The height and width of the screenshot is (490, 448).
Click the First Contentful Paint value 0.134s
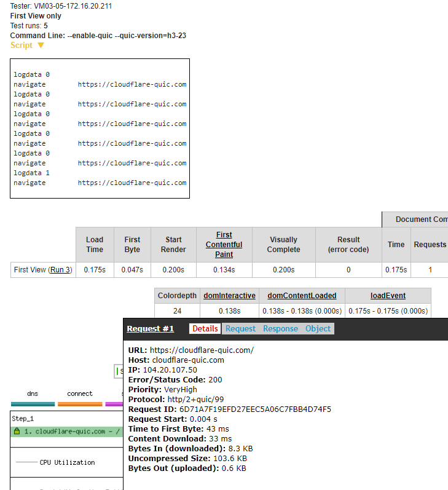pos(224,270)
